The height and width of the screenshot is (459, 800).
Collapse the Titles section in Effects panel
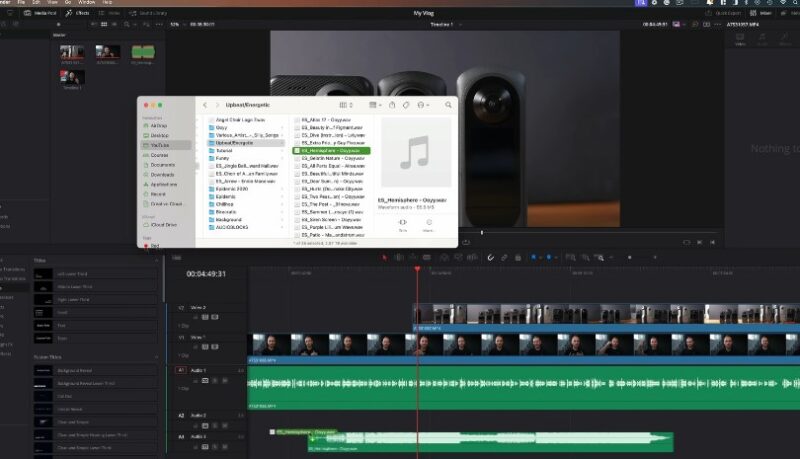coord(157,261)
